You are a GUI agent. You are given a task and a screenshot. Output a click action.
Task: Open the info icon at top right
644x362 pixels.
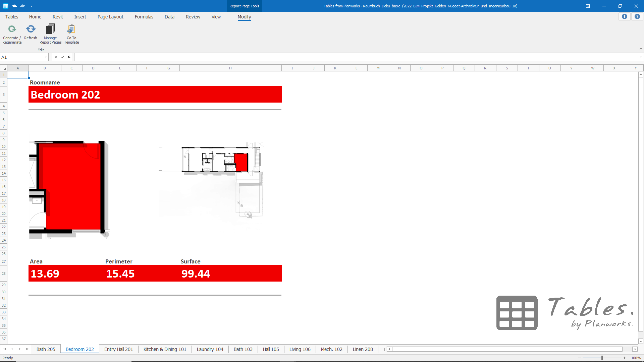point(624,17)
